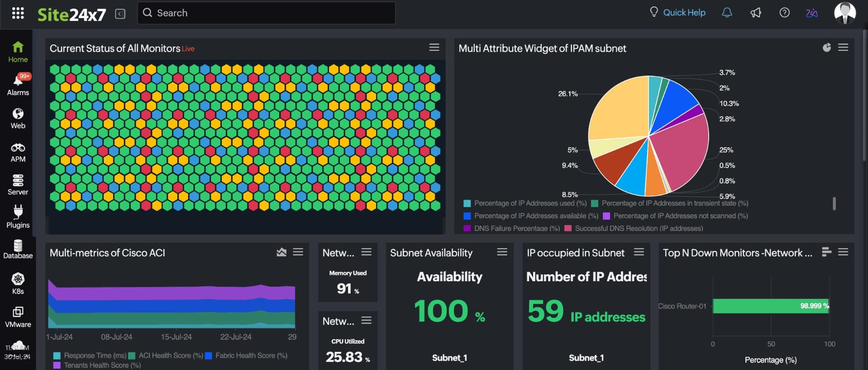Switch chart type in IPAM subnet widget
This screenshot has height=370, width=868.
(826, 48)
